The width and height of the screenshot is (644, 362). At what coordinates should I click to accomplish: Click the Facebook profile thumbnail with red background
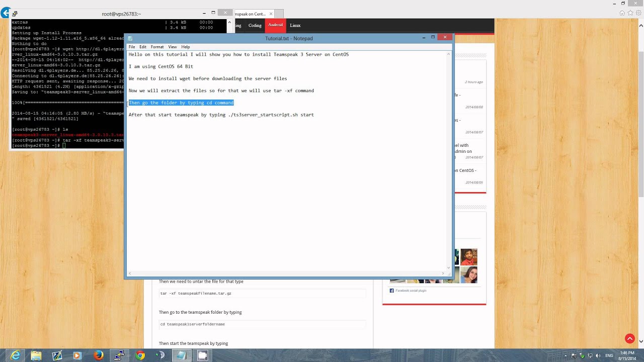[469, 257]
